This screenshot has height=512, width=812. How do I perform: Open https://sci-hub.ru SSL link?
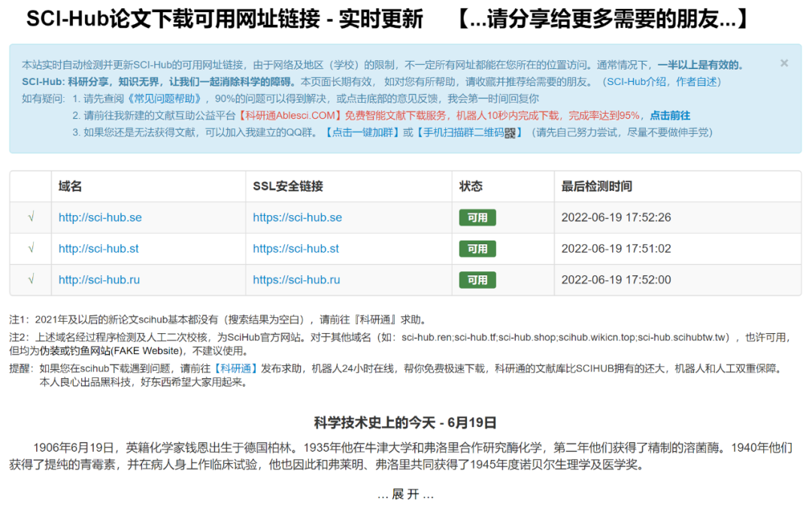[296, 280]
